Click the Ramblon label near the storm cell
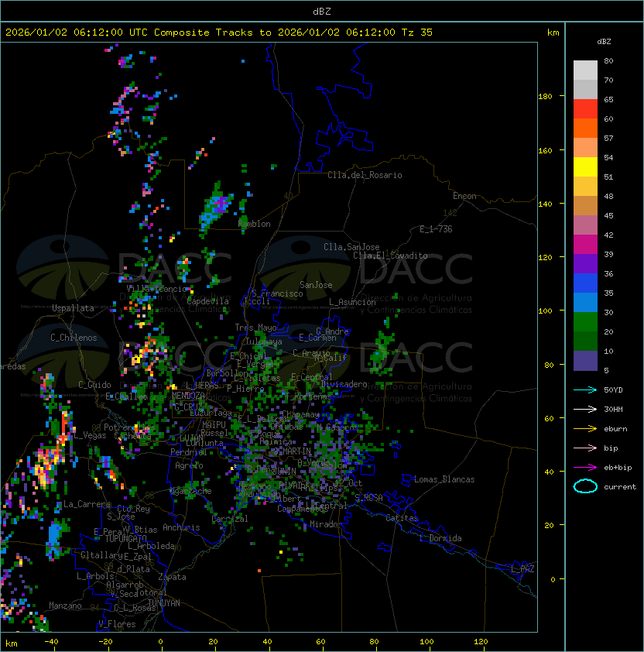Screen dimensions: 644x652 [255, 224]
